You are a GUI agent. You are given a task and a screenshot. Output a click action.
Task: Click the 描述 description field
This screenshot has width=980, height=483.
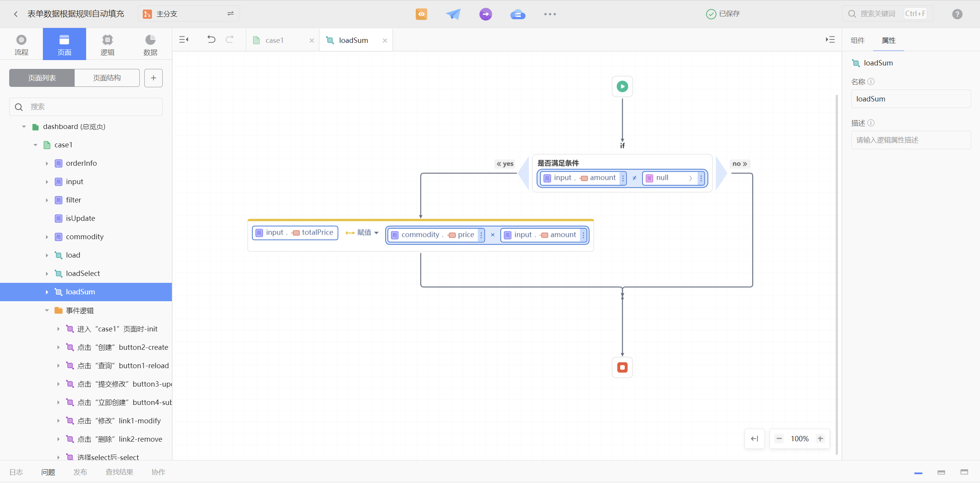click(911, 140)
